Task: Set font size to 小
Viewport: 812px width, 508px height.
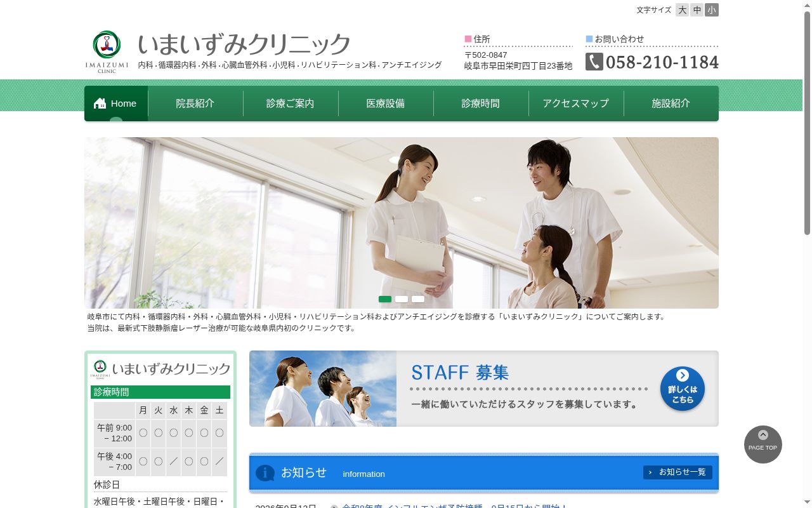Action: click(x=712, y=10)
